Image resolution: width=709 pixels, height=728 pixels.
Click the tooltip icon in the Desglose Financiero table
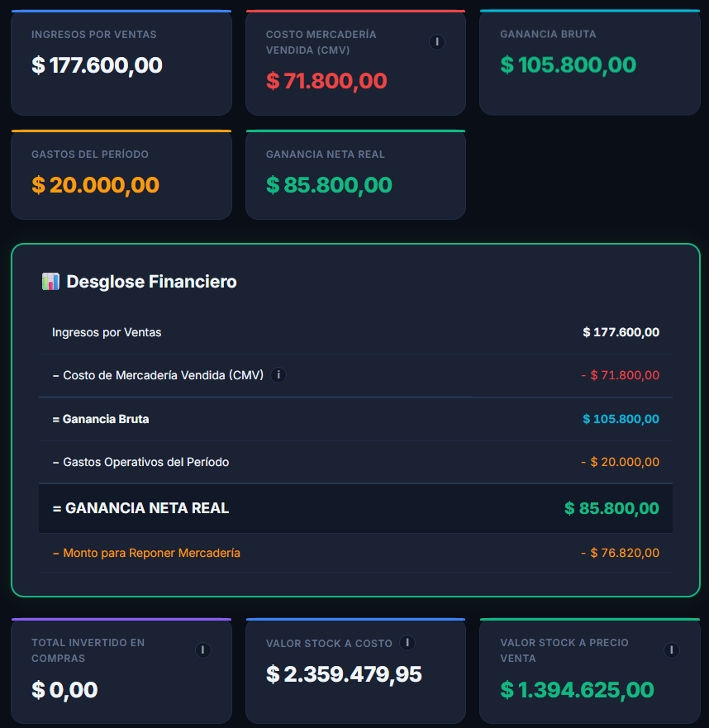pos(278,375)
